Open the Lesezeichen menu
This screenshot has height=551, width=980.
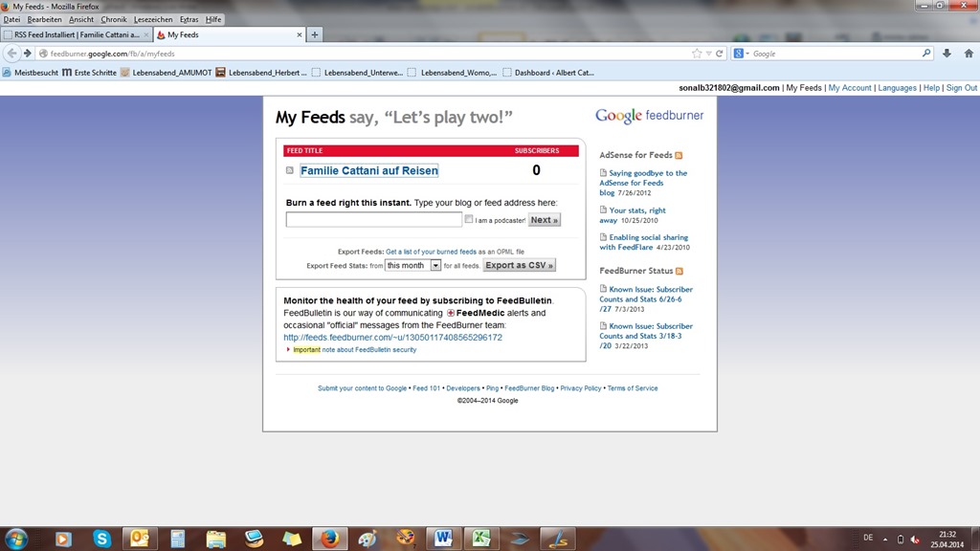[153, 19]
